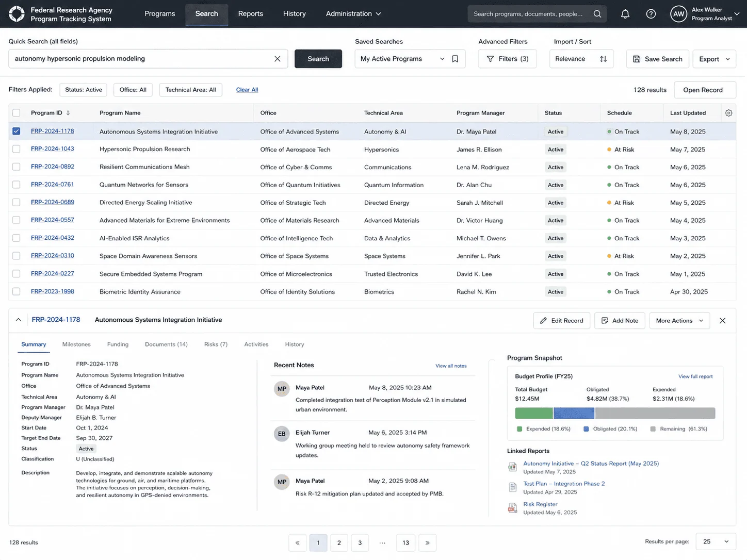
Task: Open the Programs nav item
Action: click(160, 14)
